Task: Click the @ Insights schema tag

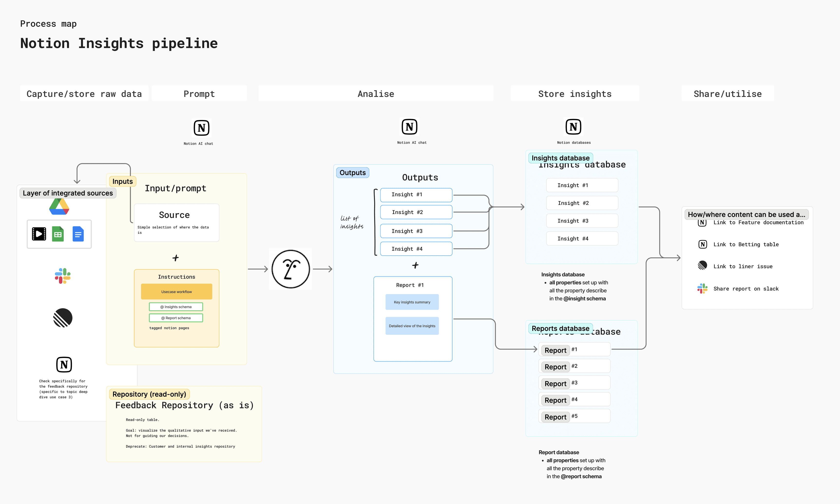Action: 176,307
